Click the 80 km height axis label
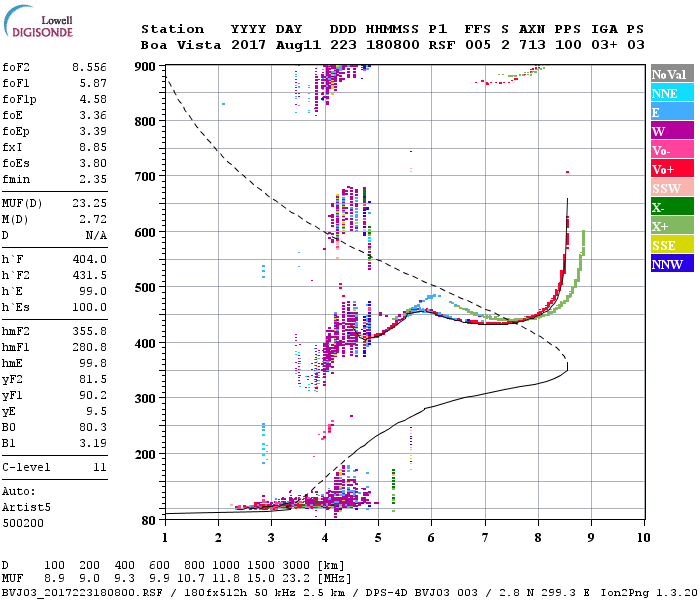 pyautogui.click(x=149, y=521)
